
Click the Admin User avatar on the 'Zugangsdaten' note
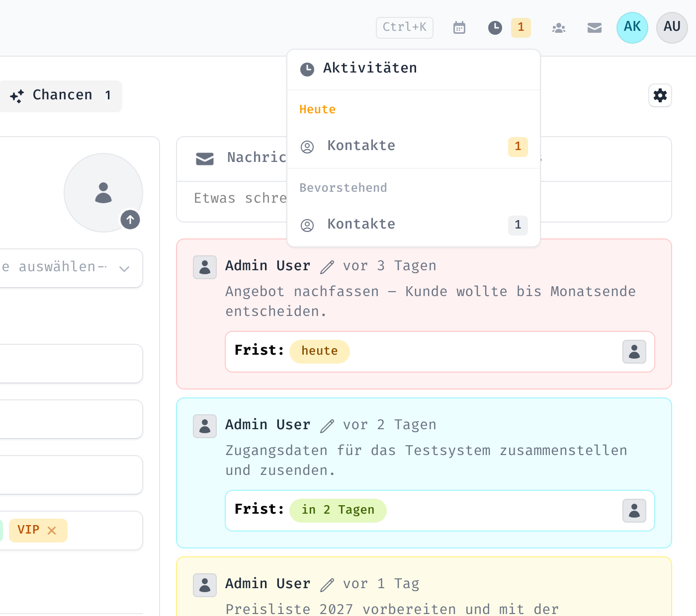coord(205,426)
